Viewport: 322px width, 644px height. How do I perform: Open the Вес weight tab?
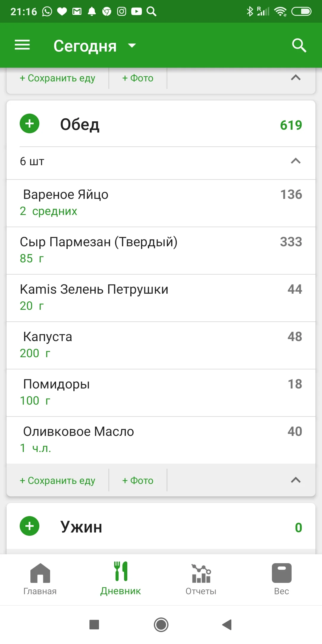(x=281, y=579)
